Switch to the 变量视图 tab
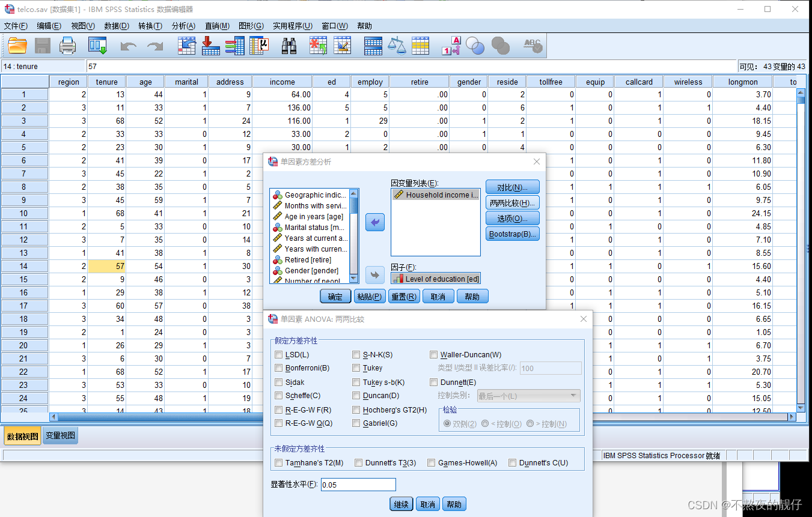This screenshot has height=517, width=812. pos(61,436)
